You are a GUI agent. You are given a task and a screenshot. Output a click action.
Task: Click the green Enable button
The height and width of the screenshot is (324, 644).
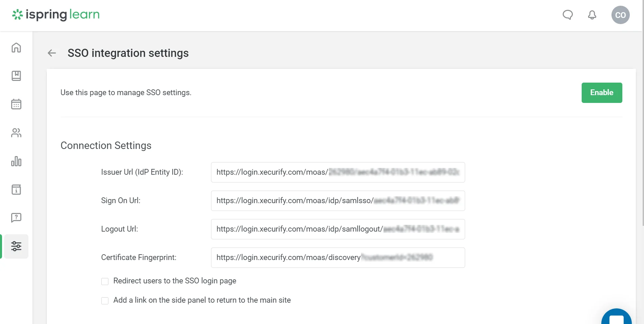[602, 93]
